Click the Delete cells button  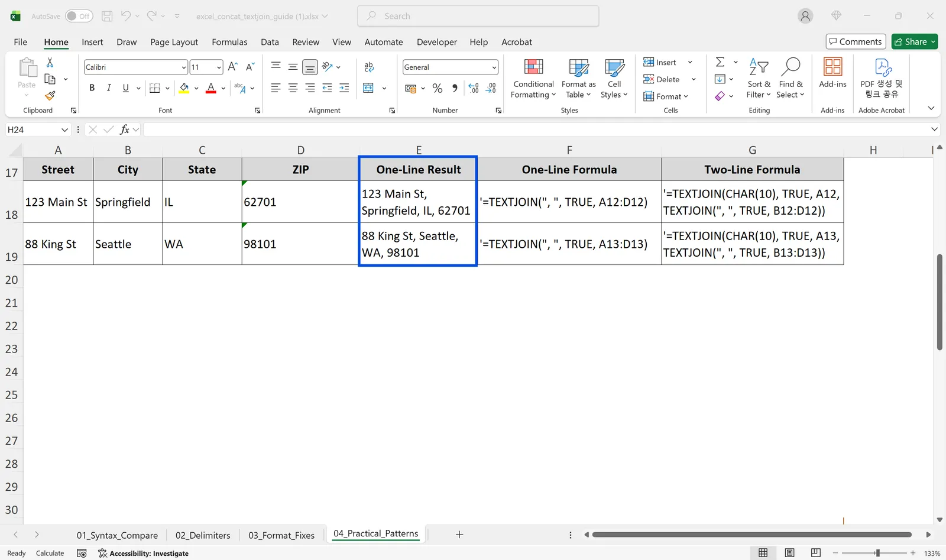[662, 79]
